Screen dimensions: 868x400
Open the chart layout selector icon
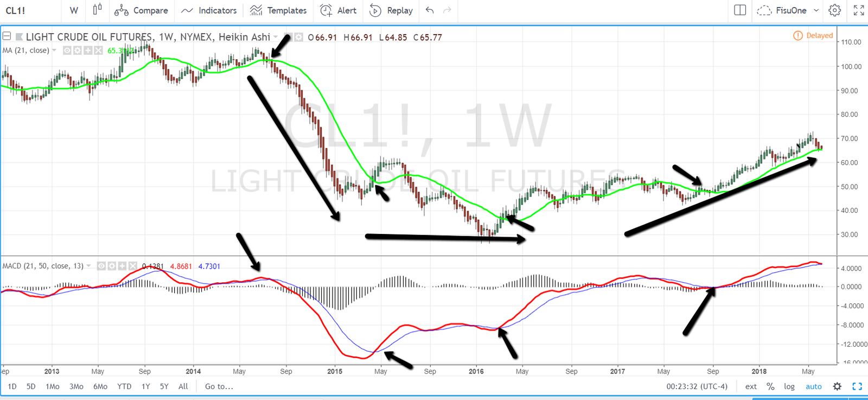coord(740,10)
